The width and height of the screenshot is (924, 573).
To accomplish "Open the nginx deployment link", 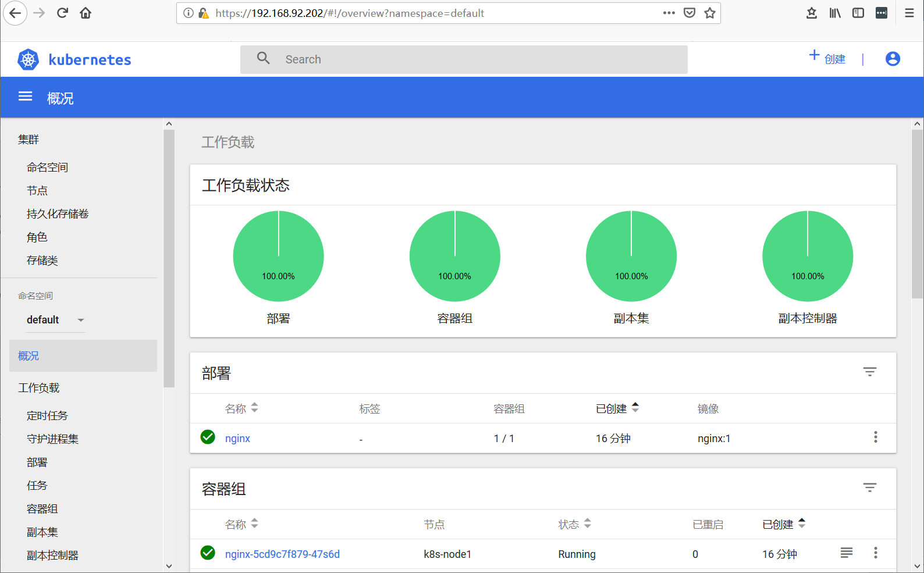I will click(237, 439).
